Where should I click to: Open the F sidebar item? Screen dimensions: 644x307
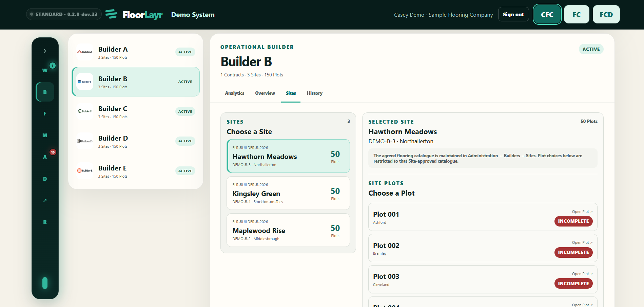pos(45,114)
